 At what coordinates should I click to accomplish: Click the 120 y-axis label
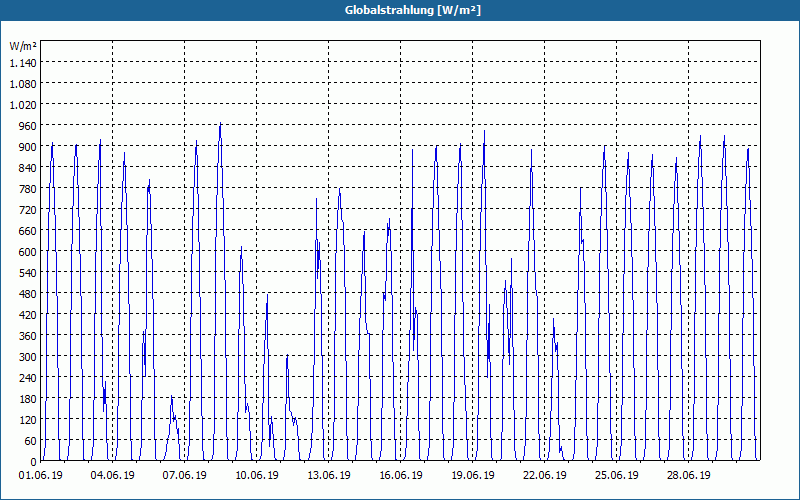pyautogui.click(x=28, y=419)
